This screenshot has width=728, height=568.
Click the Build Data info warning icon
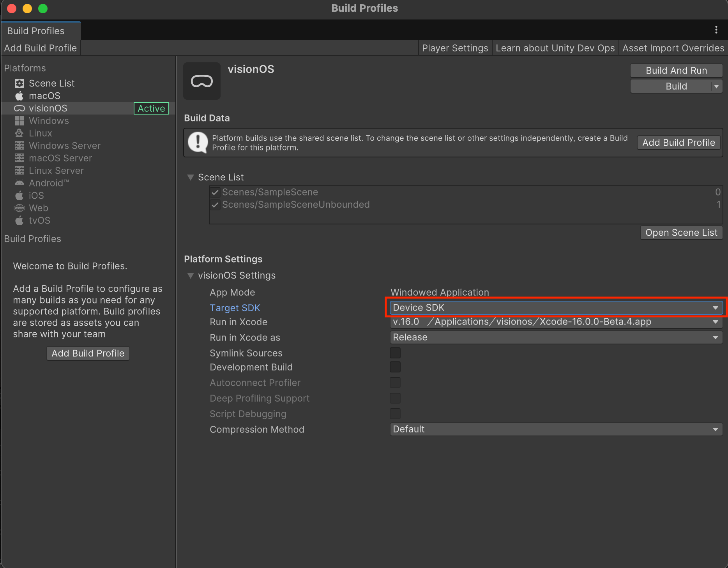coord(198,142)
